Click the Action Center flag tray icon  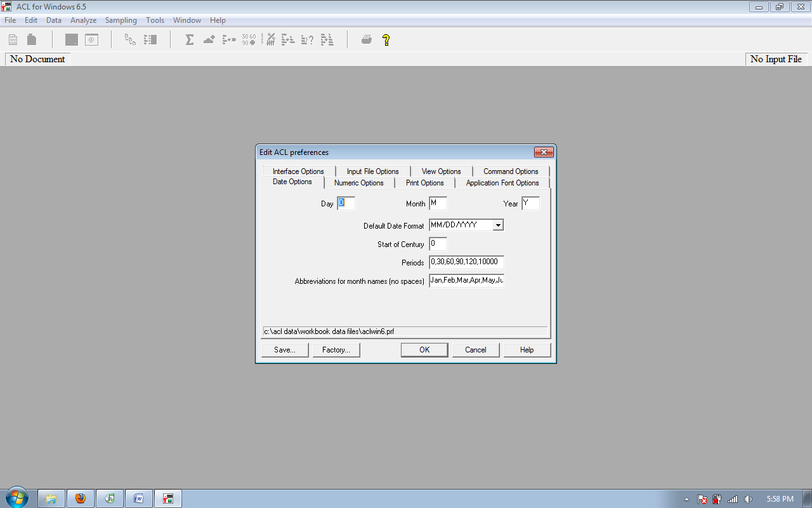point(702,499)
